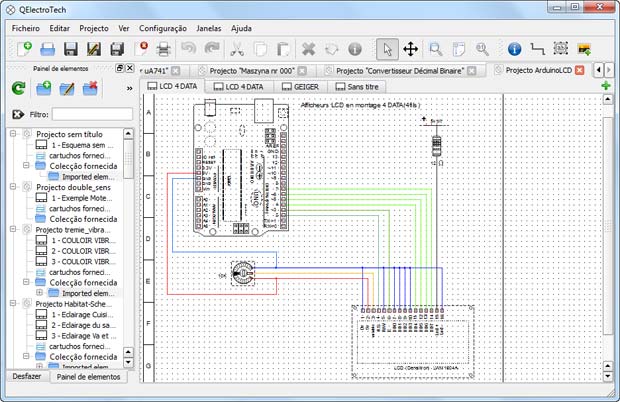
Task: Close the project with the red-x page icon
Action: point(141,49)
